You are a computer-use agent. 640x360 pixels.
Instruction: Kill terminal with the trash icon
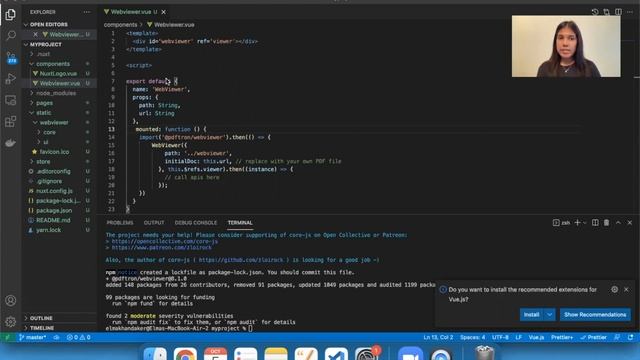(x=607, y=222)
